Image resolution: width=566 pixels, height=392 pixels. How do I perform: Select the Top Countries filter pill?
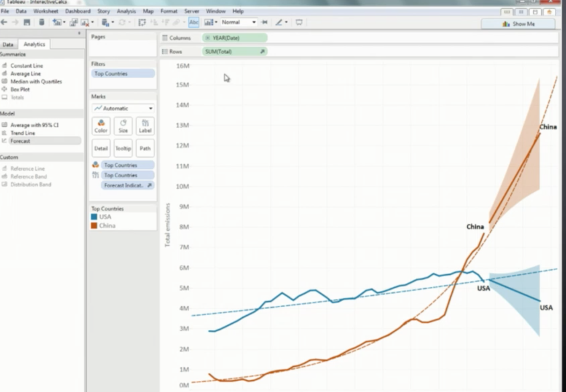click(123, 74)
